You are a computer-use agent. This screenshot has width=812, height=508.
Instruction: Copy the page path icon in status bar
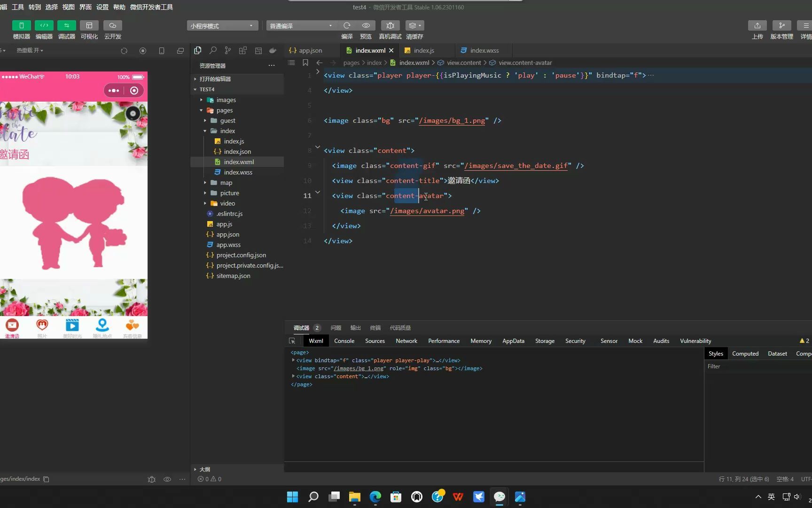click(46, 479)
